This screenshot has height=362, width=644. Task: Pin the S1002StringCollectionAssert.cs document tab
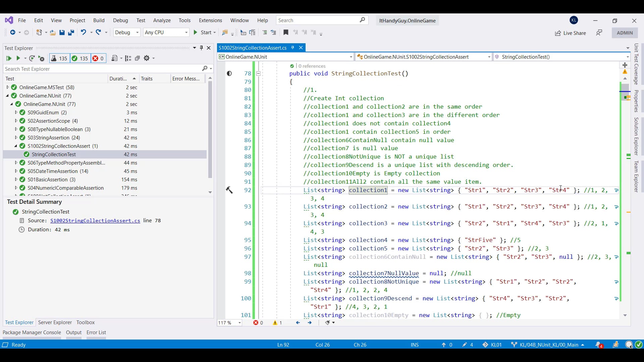[292, 48]
